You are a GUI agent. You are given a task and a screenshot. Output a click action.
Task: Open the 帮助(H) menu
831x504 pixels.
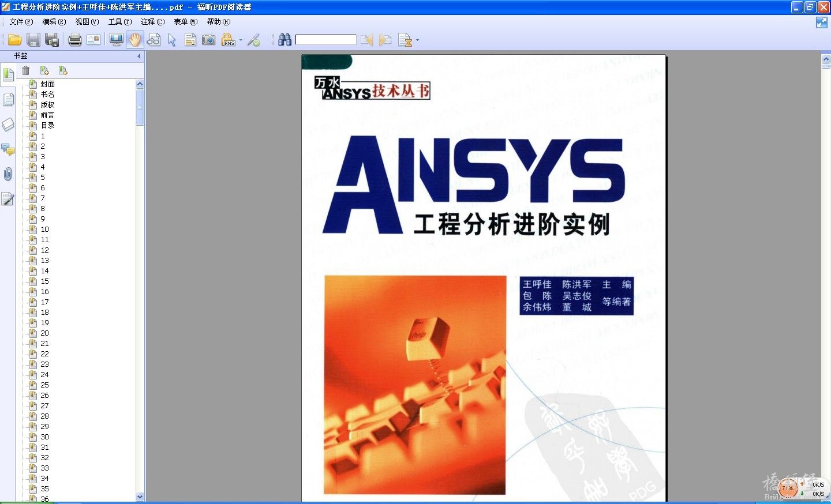[219, 22]
